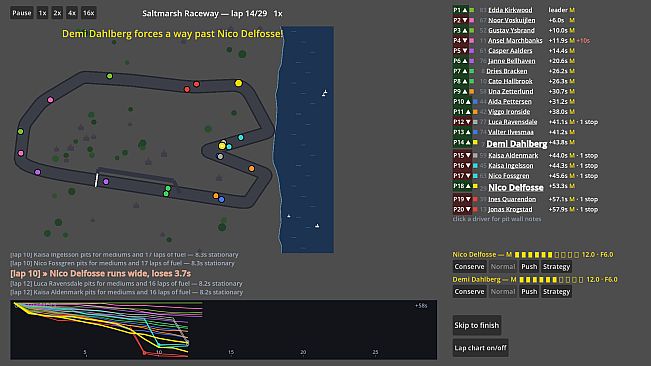Set Nico Delfosse to Push mode
This screenshot has height=366, width=651.
(529, 267)
